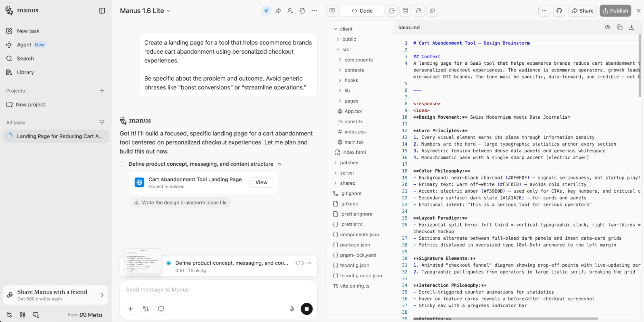This screenshot has height=322, width=644.
Task: Open the storage lock icon
Action: tap(419, 11)
